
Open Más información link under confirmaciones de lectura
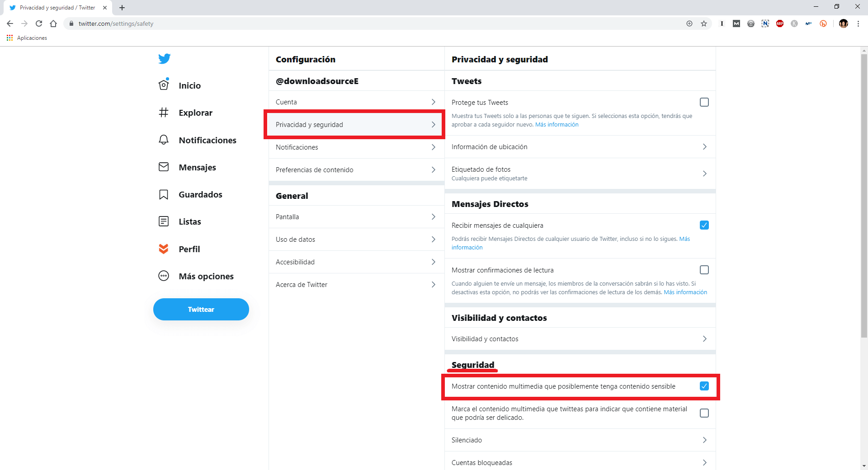point(685,292)
